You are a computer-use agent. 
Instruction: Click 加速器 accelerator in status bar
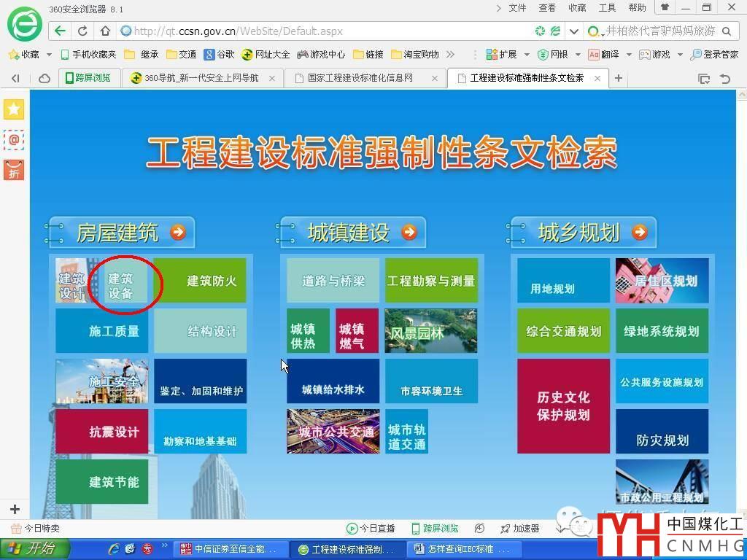tap(520, 528)
